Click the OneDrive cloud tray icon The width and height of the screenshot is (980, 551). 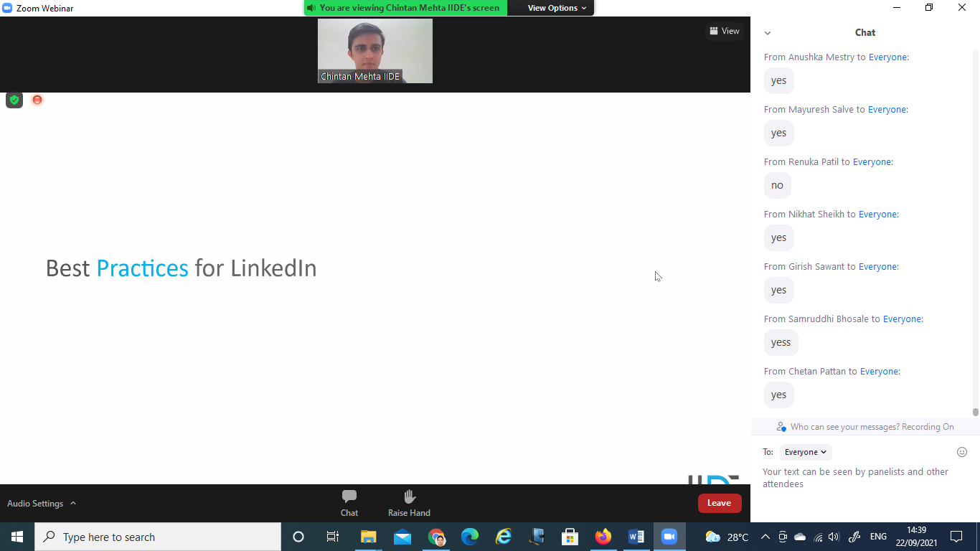[x=800, y=537]
